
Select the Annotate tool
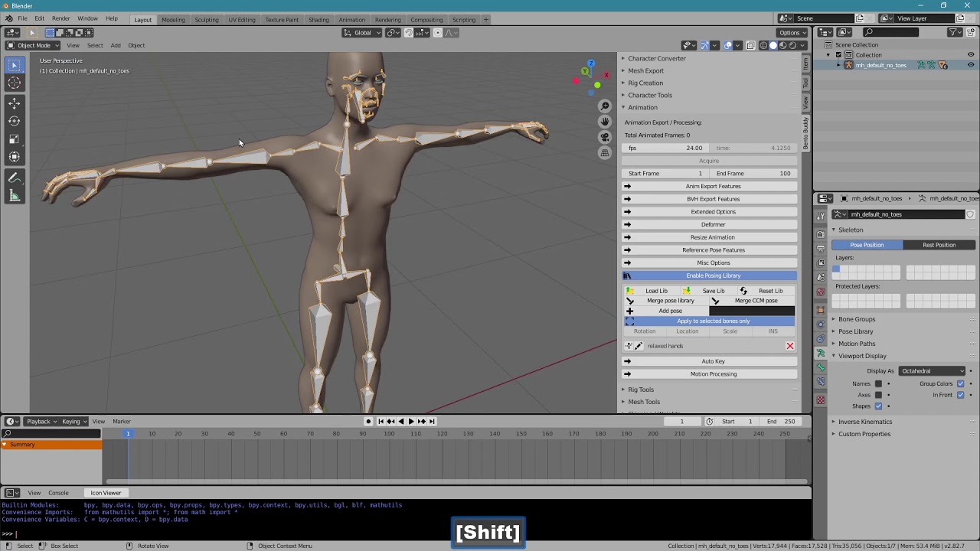click(15, 178)
